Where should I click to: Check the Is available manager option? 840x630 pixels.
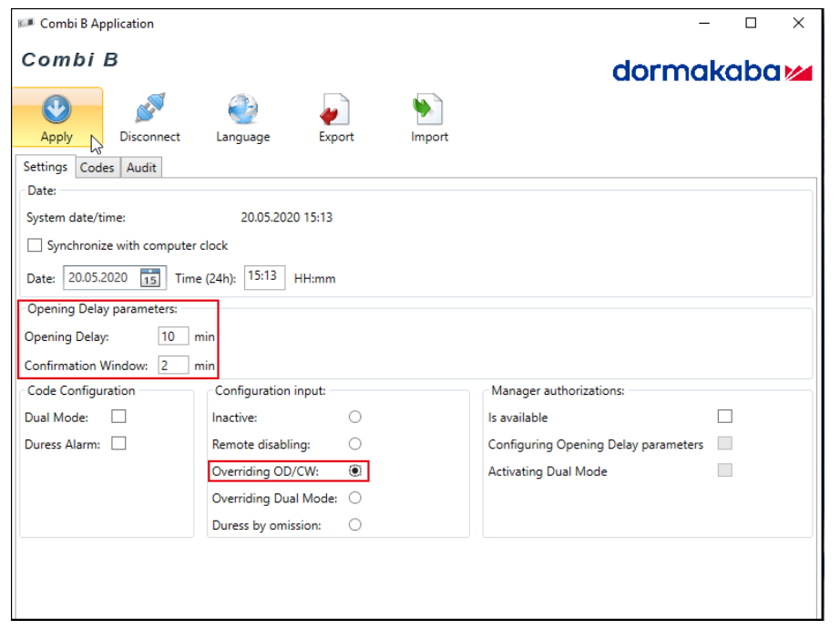pos(724,417)
